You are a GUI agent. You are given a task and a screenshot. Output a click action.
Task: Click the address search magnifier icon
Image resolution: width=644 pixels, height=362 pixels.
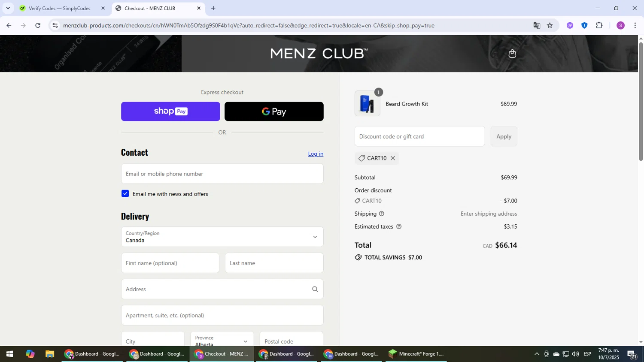[x=315, y=289]
